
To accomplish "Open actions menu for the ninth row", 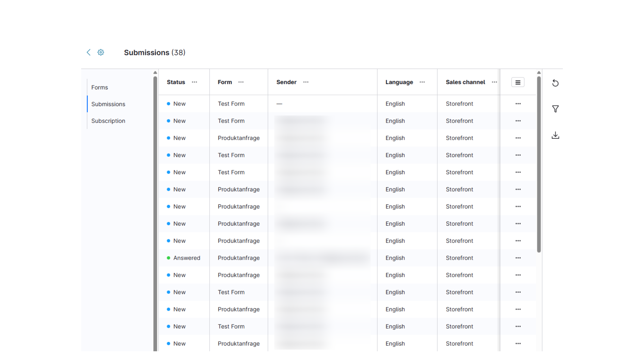I will [x=518, y=241].
